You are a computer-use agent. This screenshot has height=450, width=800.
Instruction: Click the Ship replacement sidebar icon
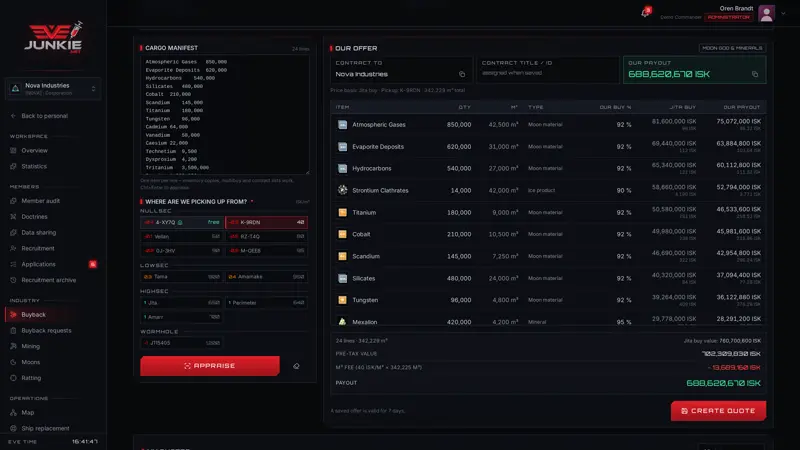point(13,429)
